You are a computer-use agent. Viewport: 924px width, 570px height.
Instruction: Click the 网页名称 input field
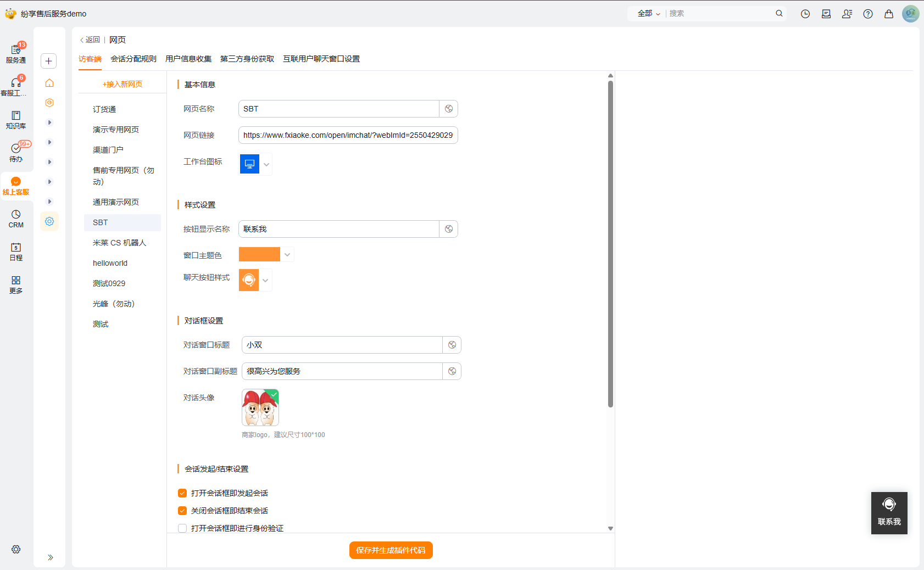coord(339,109)
